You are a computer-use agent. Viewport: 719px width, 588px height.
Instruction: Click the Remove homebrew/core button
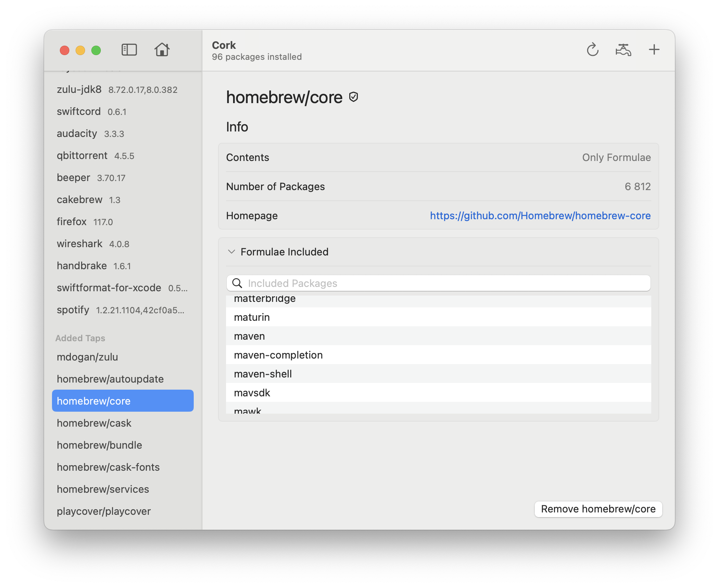pos(598,509)
